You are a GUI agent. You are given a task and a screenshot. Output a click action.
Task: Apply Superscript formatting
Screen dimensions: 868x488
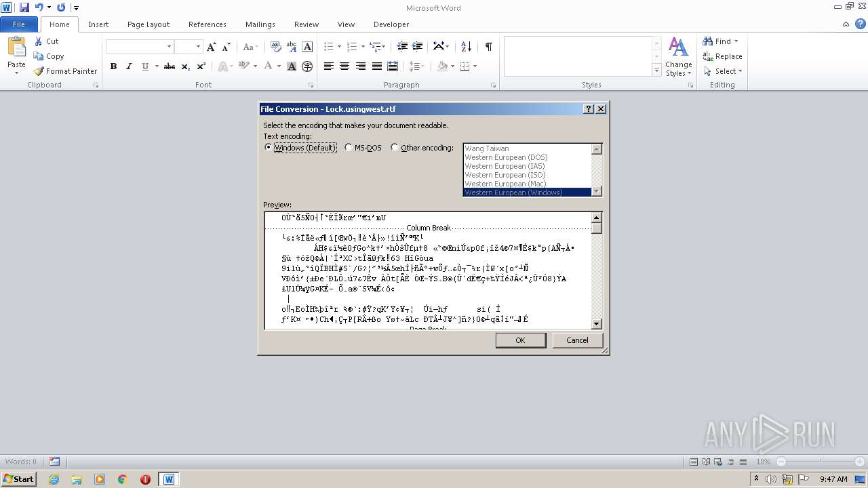click(x=201, y=66)
